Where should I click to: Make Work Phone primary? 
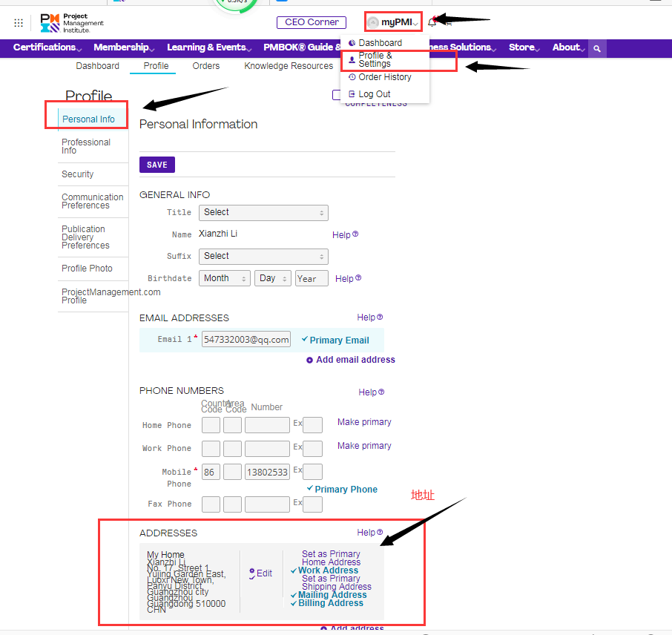coord(364,446)
